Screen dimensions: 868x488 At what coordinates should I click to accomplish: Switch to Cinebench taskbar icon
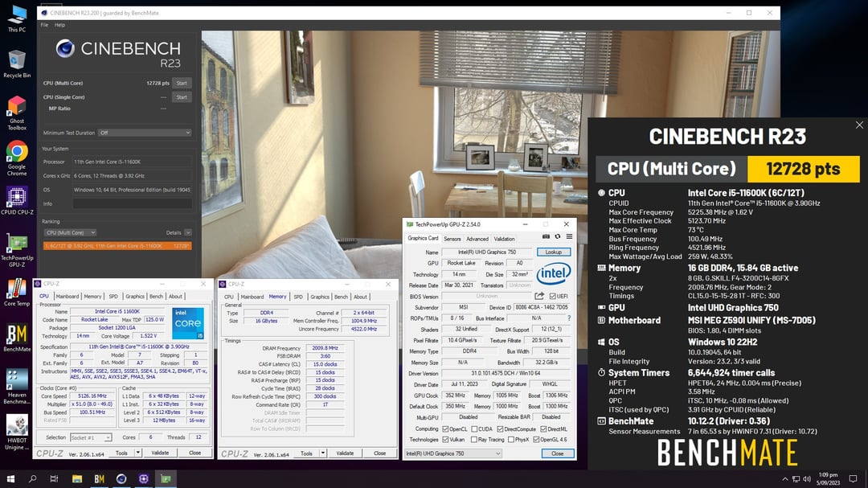[121, 478]
